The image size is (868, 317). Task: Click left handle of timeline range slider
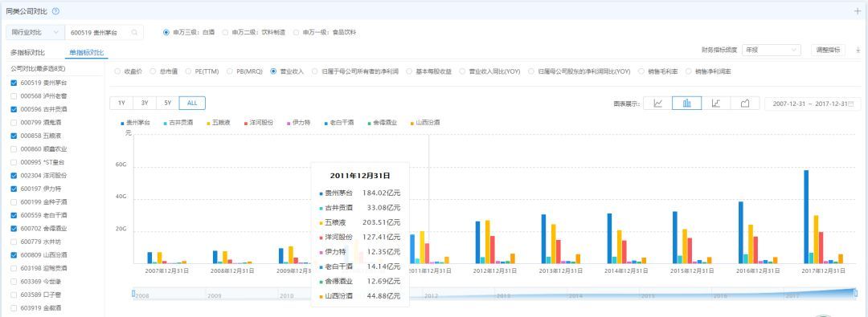click(x=133, y=293)
